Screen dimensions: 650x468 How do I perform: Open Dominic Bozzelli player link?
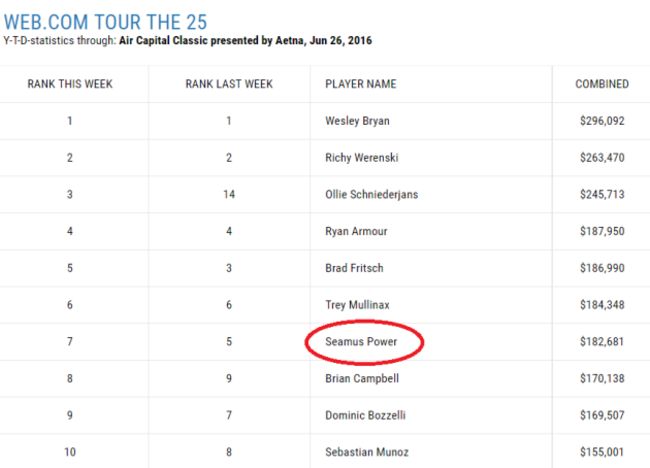[x=365, y=416]
